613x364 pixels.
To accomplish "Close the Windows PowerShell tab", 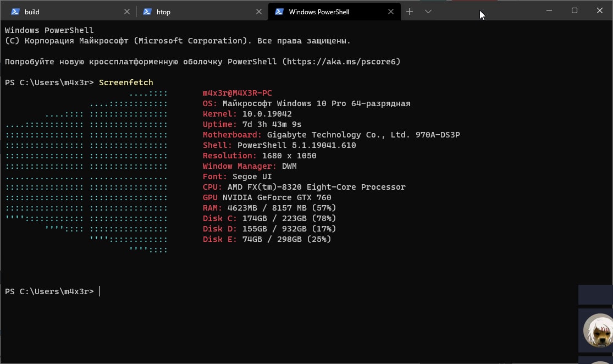I will coord(390,12).
